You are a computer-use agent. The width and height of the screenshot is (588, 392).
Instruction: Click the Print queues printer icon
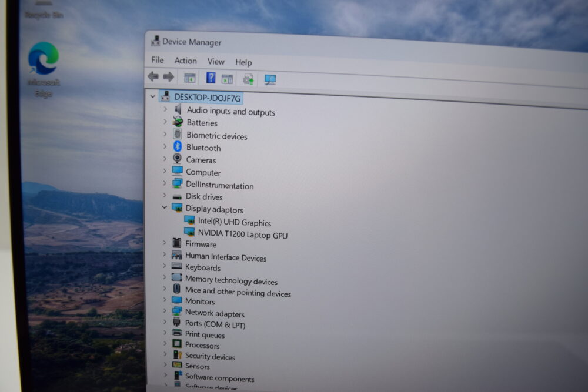tap(176, 333)
